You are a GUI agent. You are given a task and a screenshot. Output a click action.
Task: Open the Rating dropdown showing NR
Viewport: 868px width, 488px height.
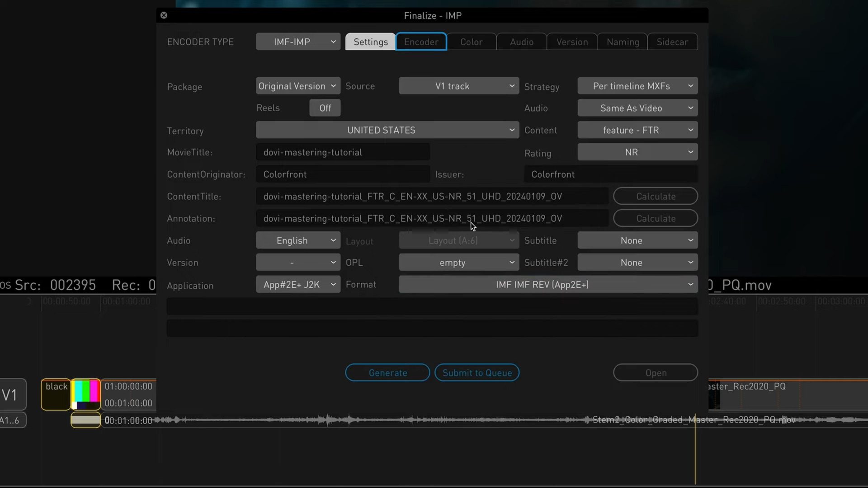coord(637,152)
